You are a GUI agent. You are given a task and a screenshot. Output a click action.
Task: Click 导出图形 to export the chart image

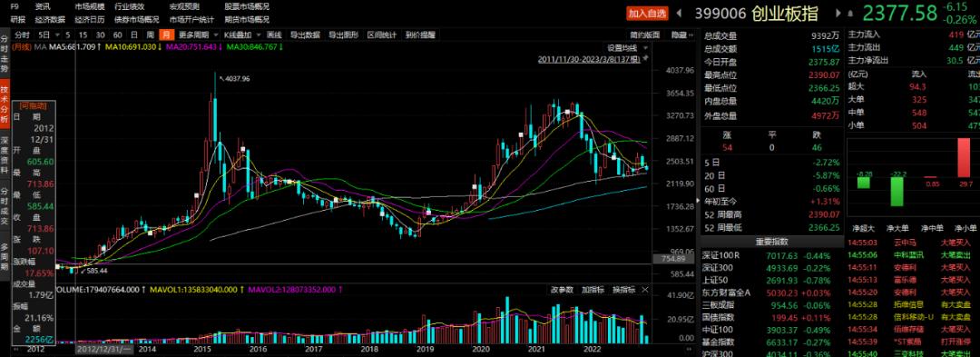point(344,35)
